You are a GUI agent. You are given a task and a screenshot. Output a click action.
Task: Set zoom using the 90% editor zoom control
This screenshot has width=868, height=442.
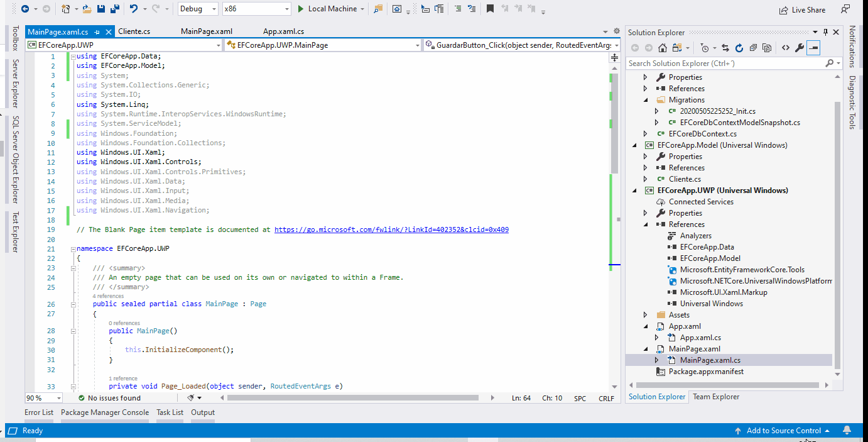click(x=42, y=397)
